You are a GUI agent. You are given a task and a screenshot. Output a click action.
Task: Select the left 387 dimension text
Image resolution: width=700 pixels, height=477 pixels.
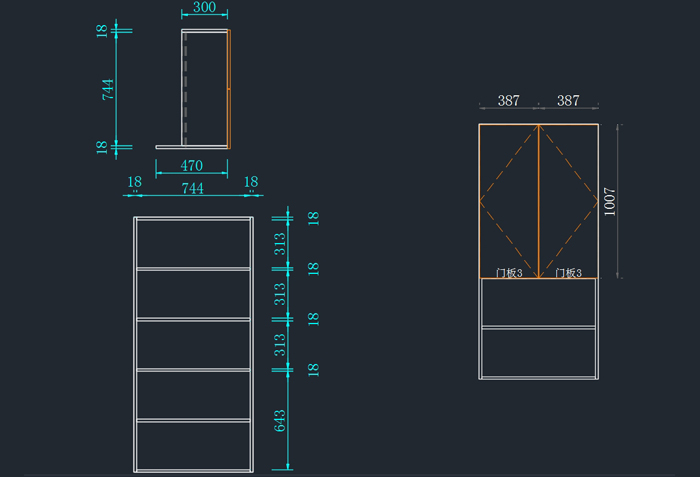click(508, 101)
